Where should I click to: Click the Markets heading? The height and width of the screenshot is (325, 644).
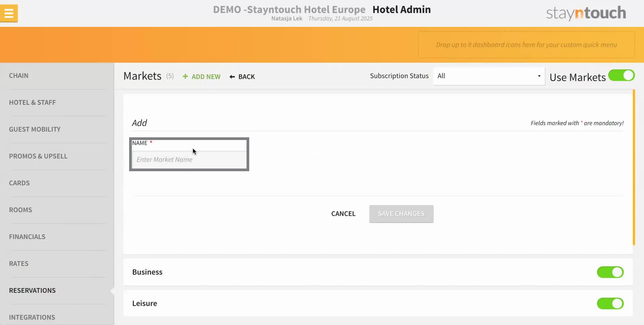point(143,76)
